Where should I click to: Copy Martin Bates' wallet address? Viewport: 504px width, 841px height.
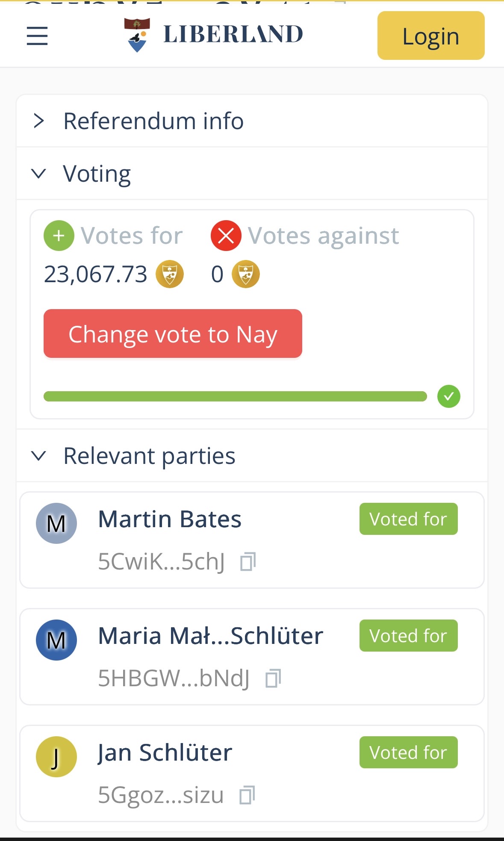tap(248, 561)
